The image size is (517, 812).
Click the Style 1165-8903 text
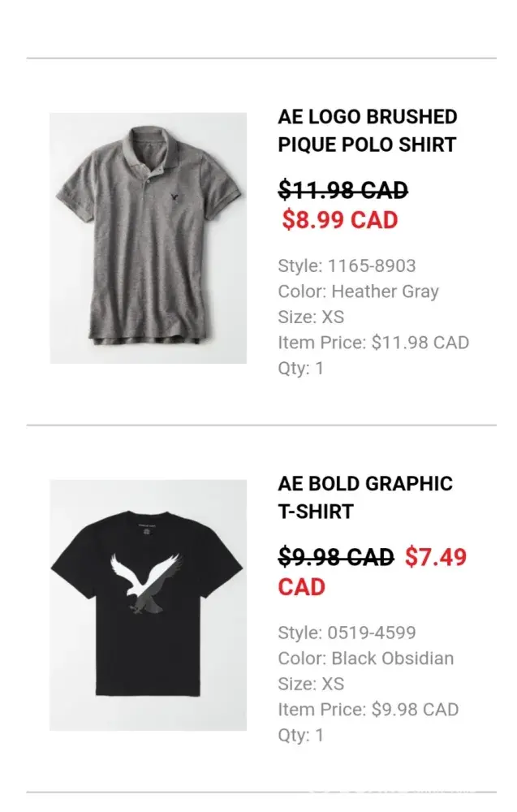pyautogui.click(x=347, y=266)
